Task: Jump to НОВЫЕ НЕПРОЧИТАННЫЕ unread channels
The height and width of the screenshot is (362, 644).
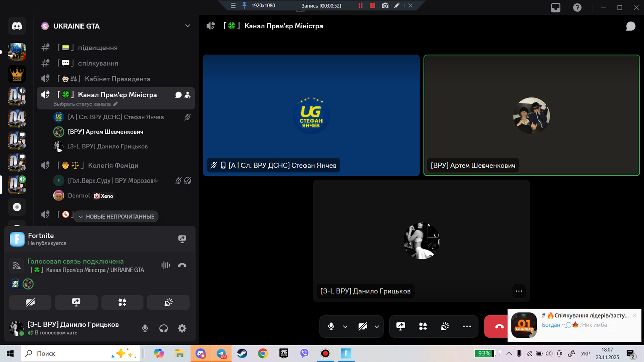Action: [x=116, y=216]
